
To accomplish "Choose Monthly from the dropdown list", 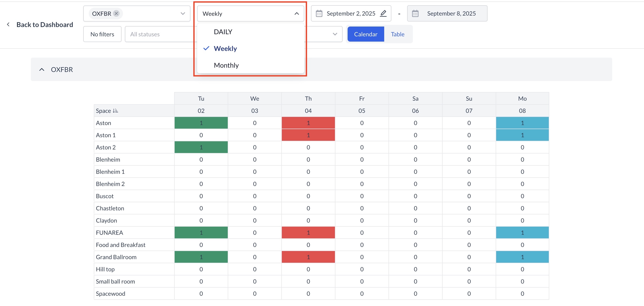I will tap(226, 65).
